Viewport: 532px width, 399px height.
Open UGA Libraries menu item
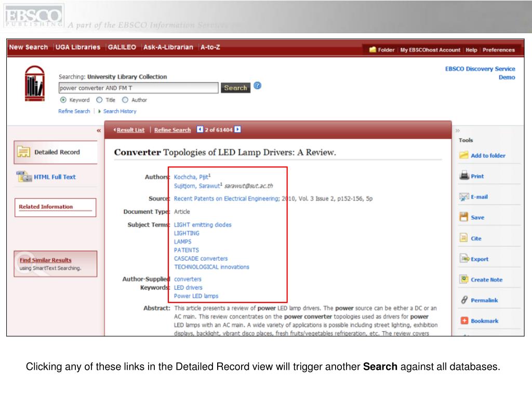[x=78, y=47]
